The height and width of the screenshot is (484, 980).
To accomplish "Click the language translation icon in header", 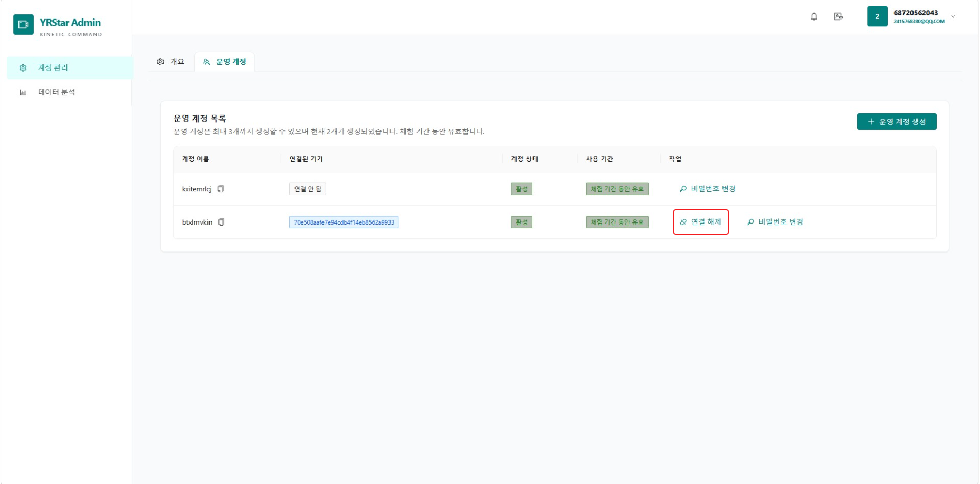I will [838, 16].
